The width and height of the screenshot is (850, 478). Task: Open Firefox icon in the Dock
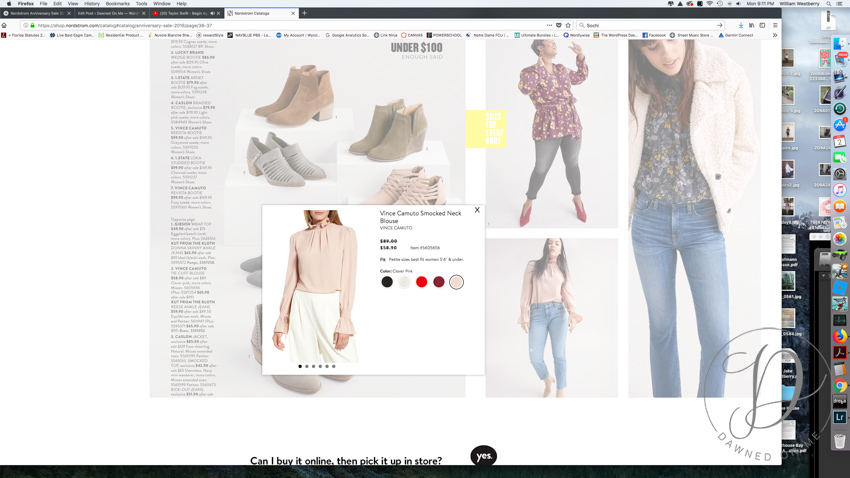coord(840,336)
